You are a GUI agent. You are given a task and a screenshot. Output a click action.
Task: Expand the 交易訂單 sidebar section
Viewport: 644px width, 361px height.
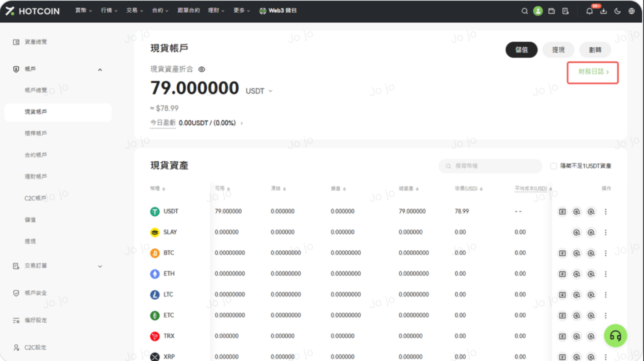tap(100, 266)
